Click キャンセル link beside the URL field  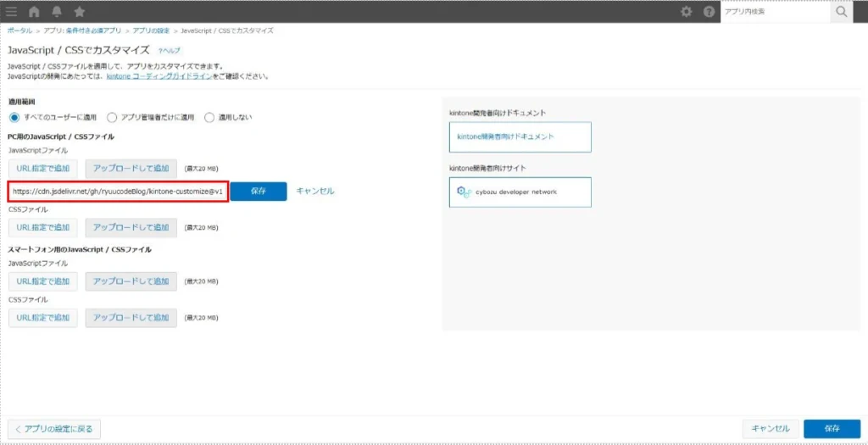315,191
